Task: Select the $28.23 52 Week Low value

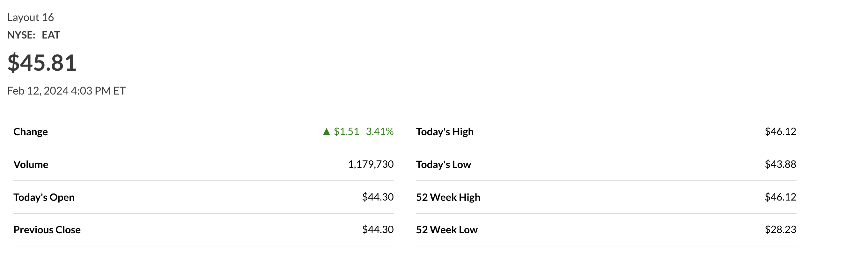Action: [x=780, y=229]
